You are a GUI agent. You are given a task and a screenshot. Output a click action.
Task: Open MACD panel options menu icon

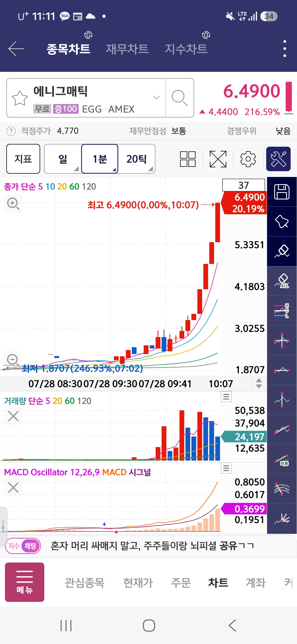tap(226, 468)
